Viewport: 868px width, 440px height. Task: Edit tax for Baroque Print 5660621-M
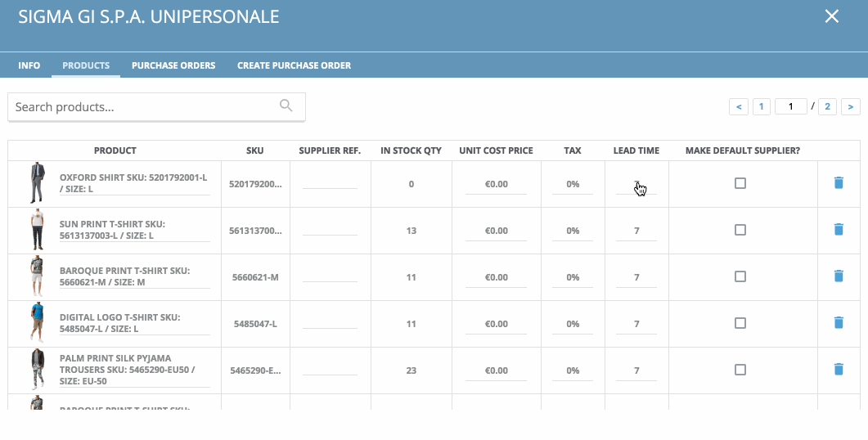[573, 277]
